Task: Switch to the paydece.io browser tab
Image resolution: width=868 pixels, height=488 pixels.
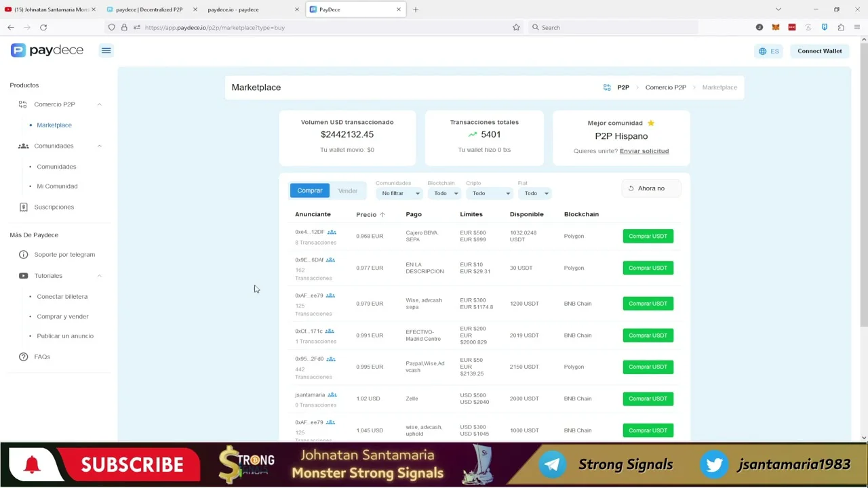Action: [x=233, y=9]
